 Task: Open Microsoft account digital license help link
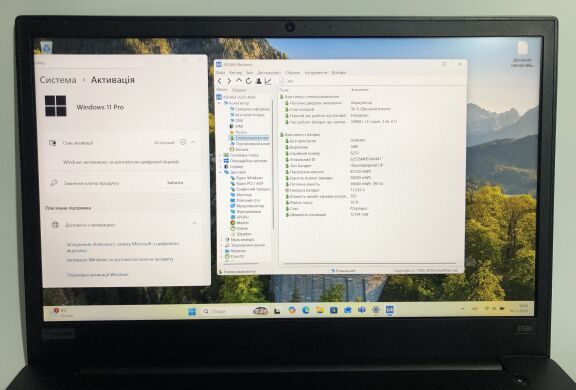123,247
